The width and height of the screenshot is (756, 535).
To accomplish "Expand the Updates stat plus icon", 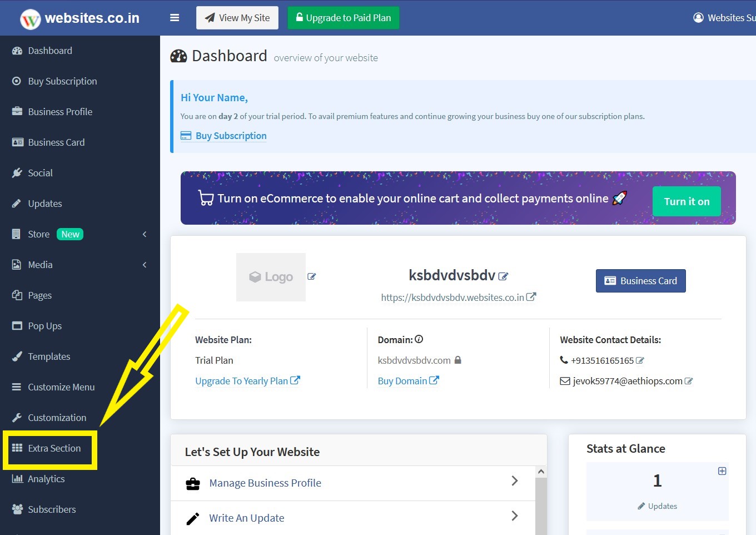I will point(722,471).
